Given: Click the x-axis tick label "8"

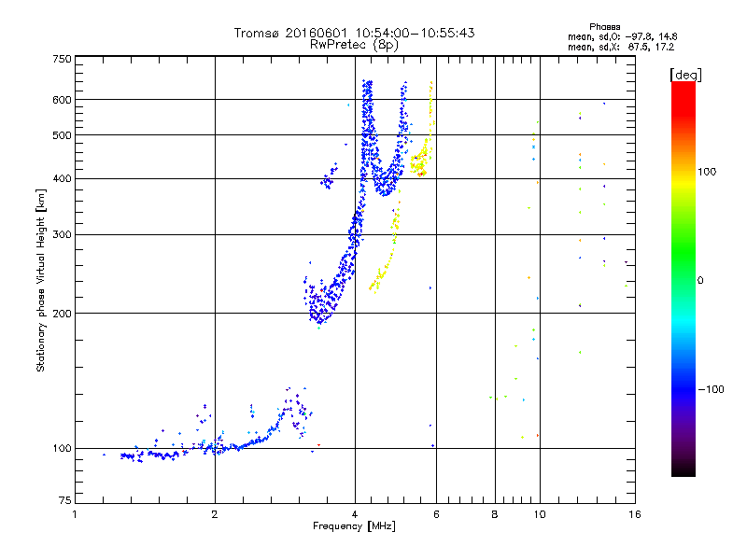Looking at the screenshot, I should click(x=495, y=514).
